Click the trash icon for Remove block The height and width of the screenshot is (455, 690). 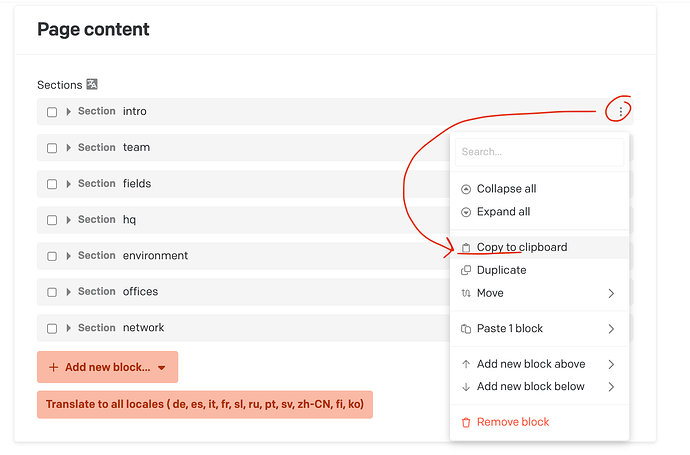tap(465, 422)
